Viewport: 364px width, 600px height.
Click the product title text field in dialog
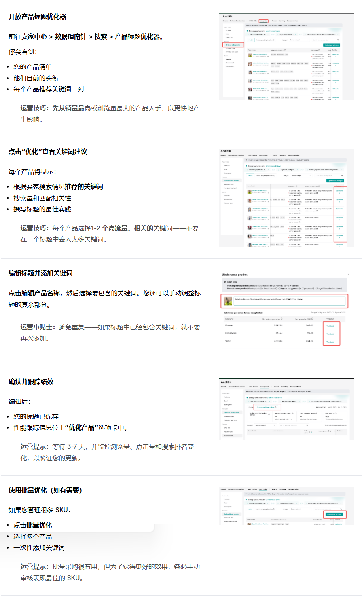tap(289, 300)
